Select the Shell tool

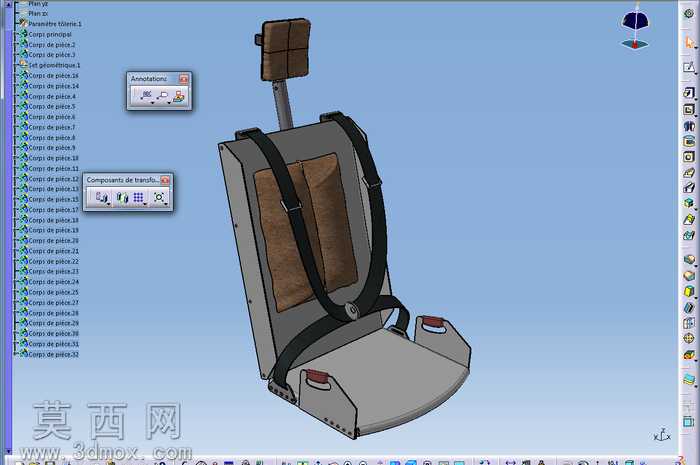689,307
